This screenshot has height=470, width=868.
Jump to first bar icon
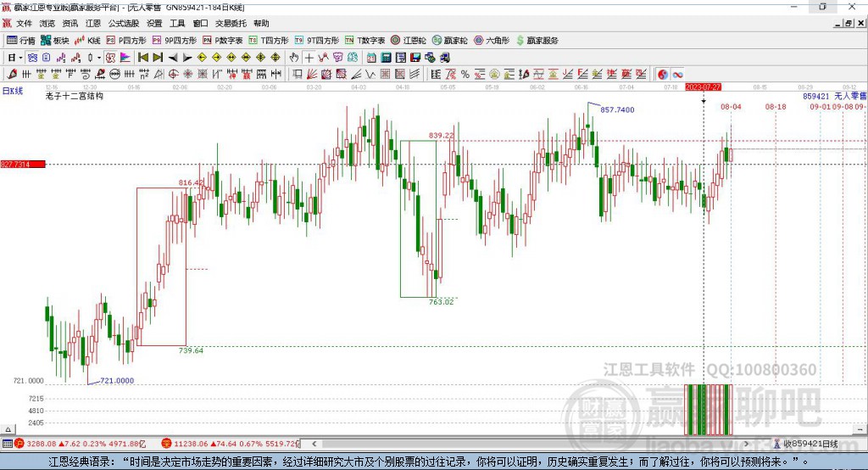[x=142, y=58]
